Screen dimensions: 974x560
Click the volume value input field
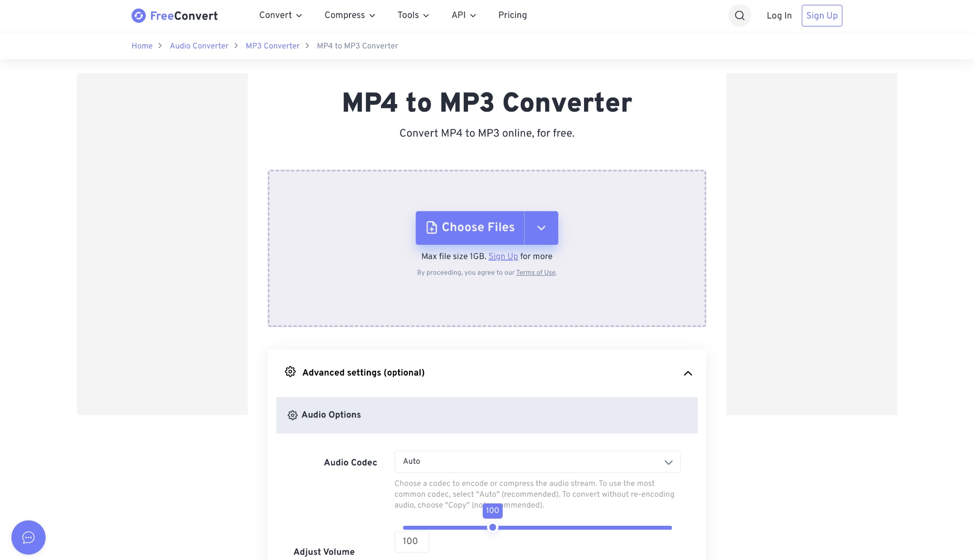411,541
